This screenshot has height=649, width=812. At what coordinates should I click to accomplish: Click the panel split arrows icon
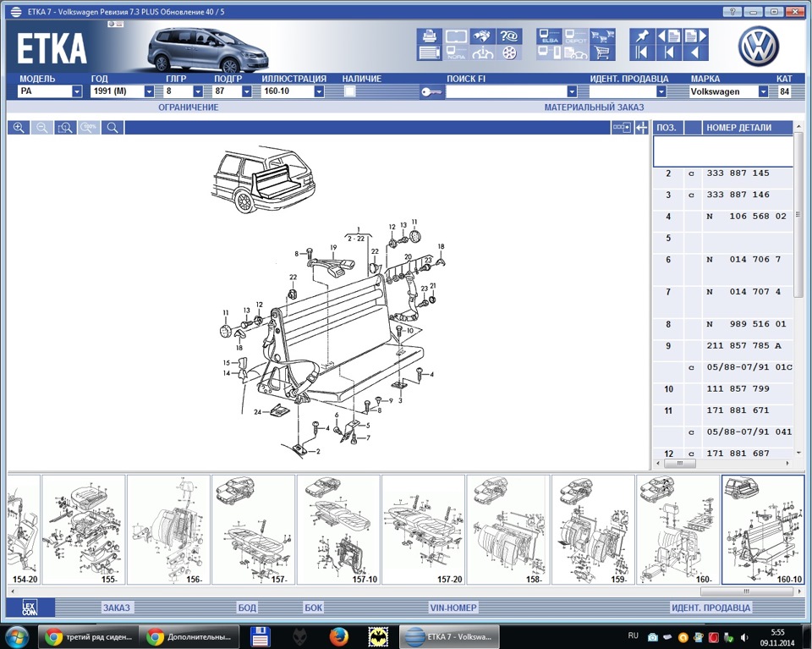click(642, 128)
